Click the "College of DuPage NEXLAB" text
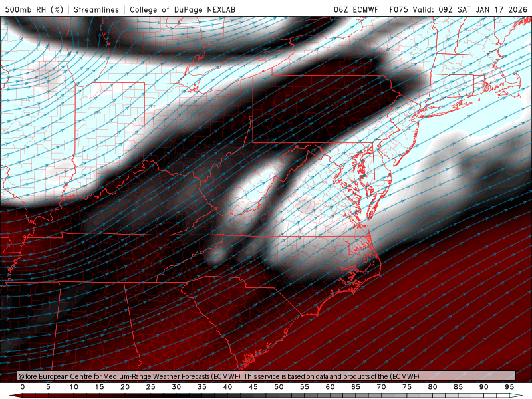 [182, 9]
